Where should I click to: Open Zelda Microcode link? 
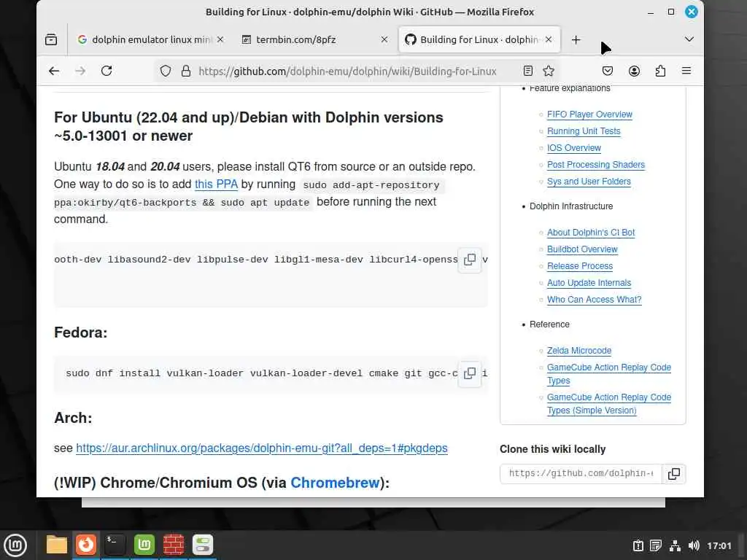click(578, 351)
